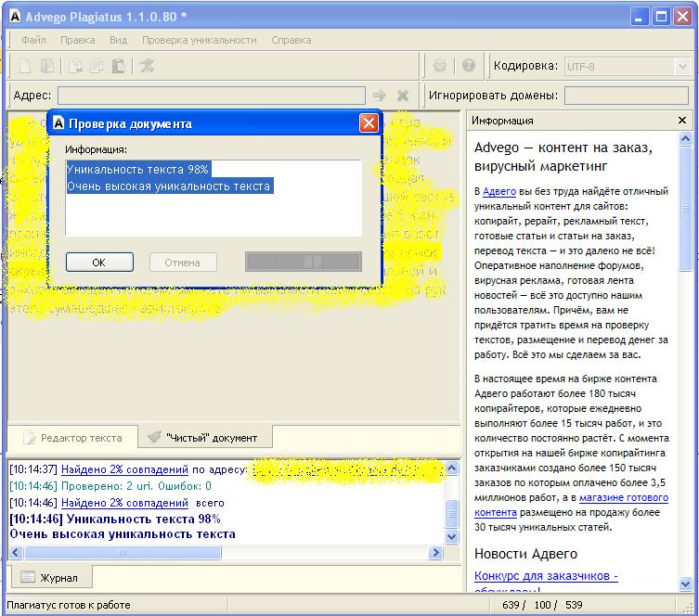Click the bold Уникальность текста 98% log line
Image resolution: width=699 pixels, height=616 pixels.
click(115, 519)
